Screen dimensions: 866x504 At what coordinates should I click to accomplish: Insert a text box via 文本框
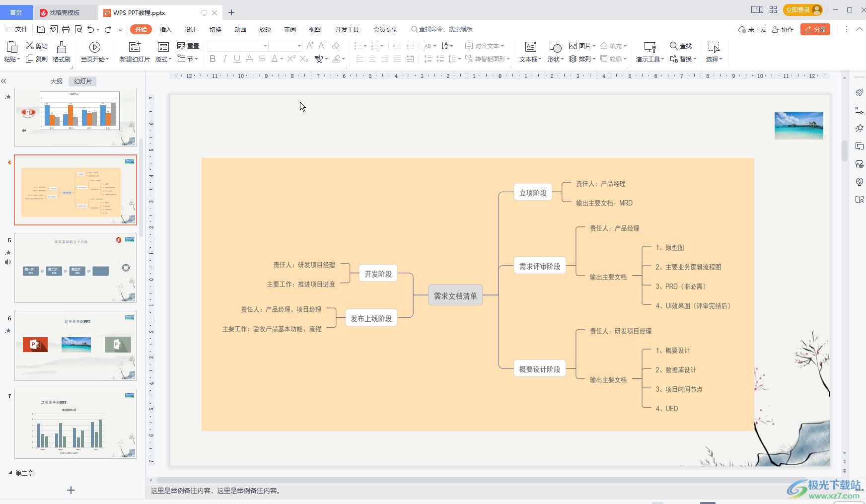click(530, 52)
